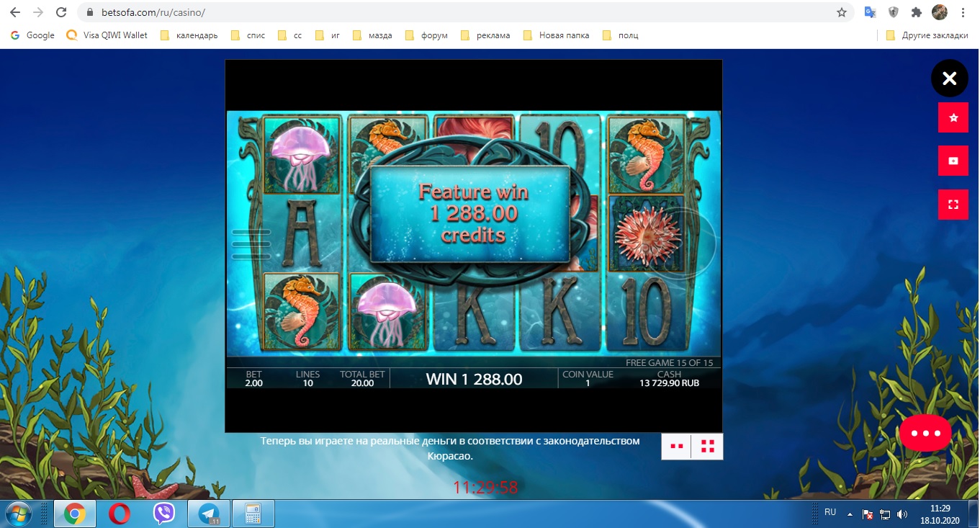
Task: Open the форум bookmark folder
Action: 427,35
